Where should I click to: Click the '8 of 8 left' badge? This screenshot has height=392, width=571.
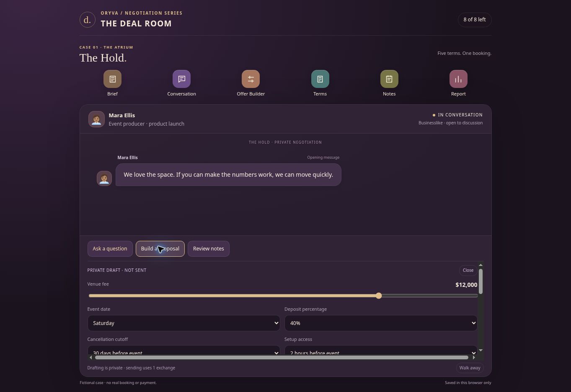coord(475,20)
